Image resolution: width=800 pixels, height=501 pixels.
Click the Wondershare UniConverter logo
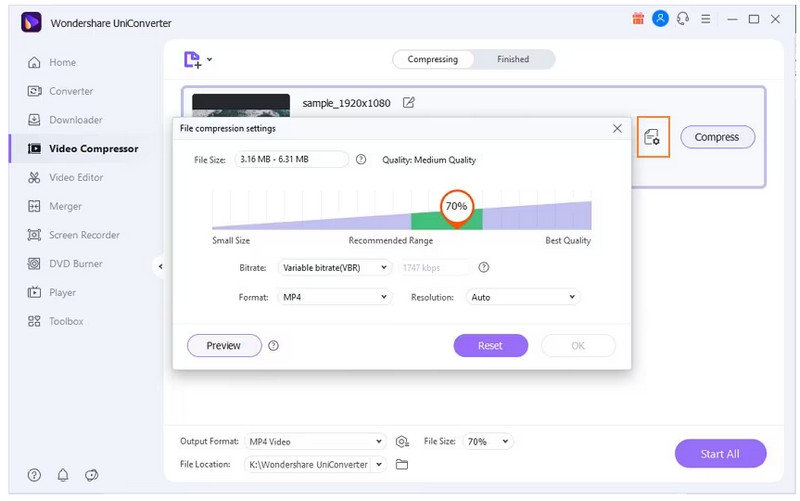32,22
